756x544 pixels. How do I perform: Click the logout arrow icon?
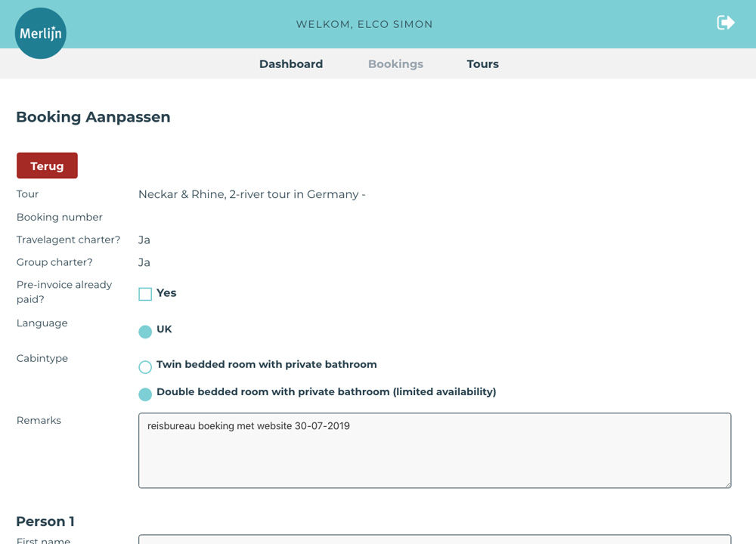[x=726, y=23]
